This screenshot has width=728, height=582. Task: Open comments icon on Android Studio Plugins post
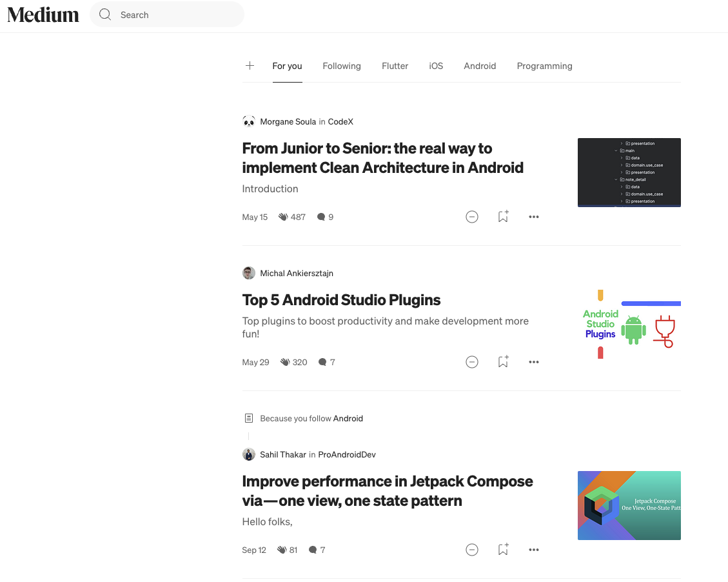click(x=322, y=363)
